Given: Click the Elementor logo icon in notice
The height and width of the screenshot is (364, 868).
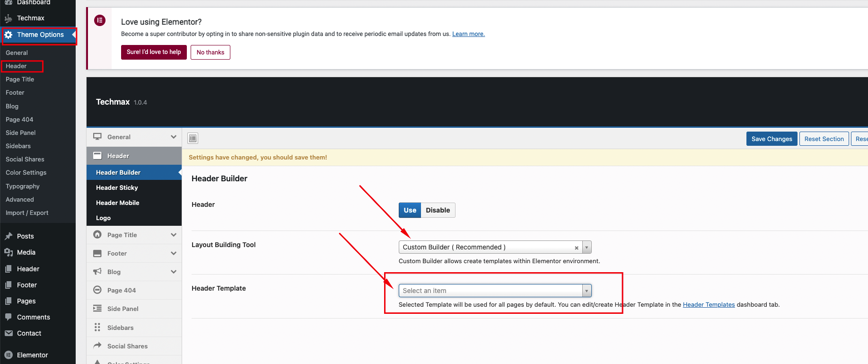Looking at the screenshot, I should coord(100,20).
